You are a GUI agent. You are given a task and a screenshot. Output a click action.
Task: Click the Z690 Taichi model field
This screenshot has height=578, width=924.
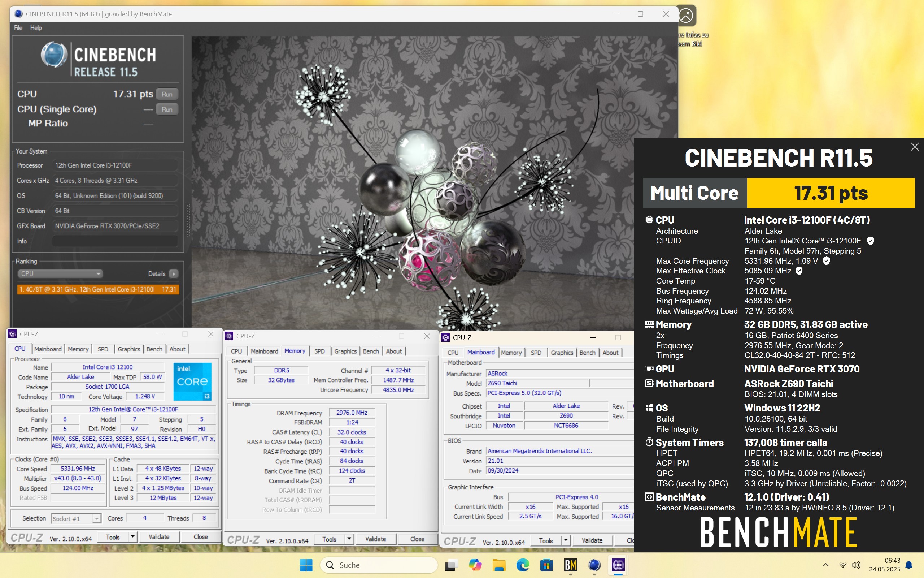tap(536, 383)
